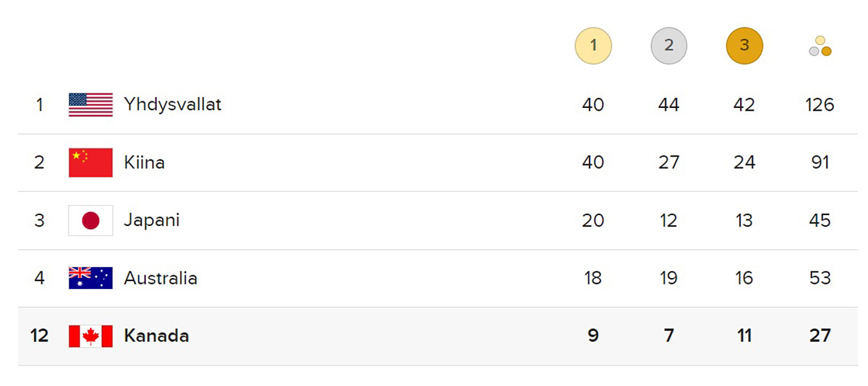Click the highlighted Kanada country name
This screenshot has height=386, width=868.
(x=156, y=336)
